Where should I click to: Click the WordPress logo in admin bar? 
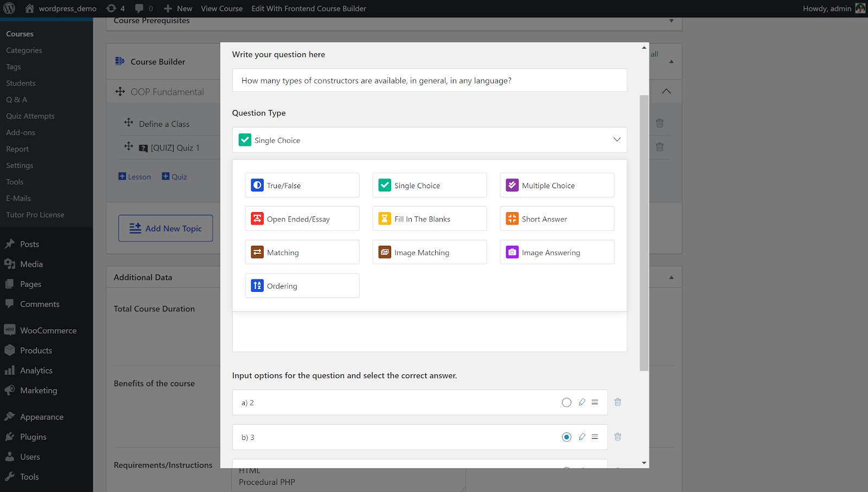(9, 9)
